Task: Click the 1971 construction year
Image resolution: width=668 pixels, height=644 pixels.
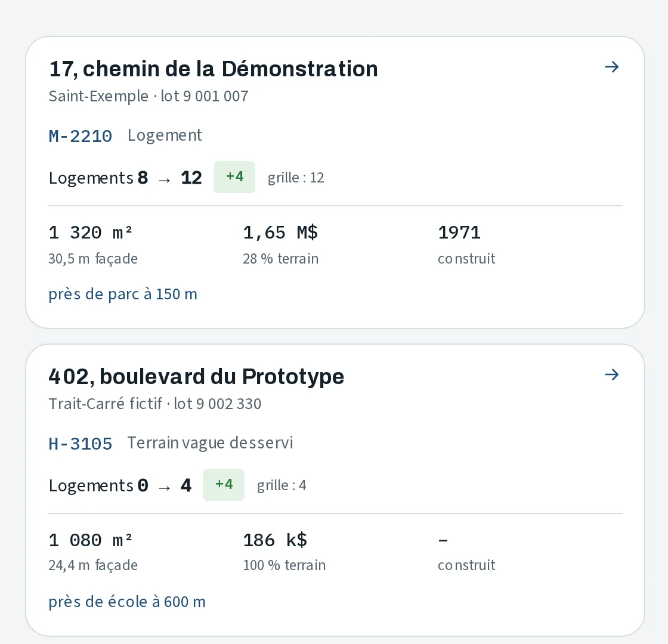Action: coord(459,233)
